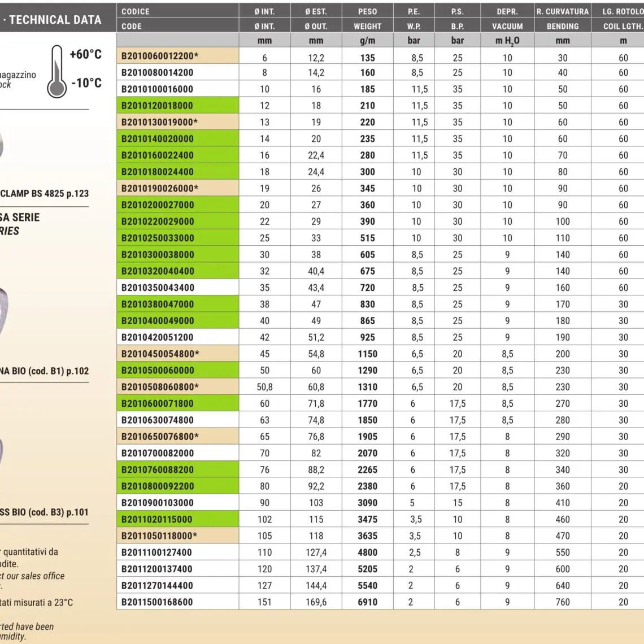644x644 pixels.
Task: Click the thermometer temperature icon
Action: 56,72
